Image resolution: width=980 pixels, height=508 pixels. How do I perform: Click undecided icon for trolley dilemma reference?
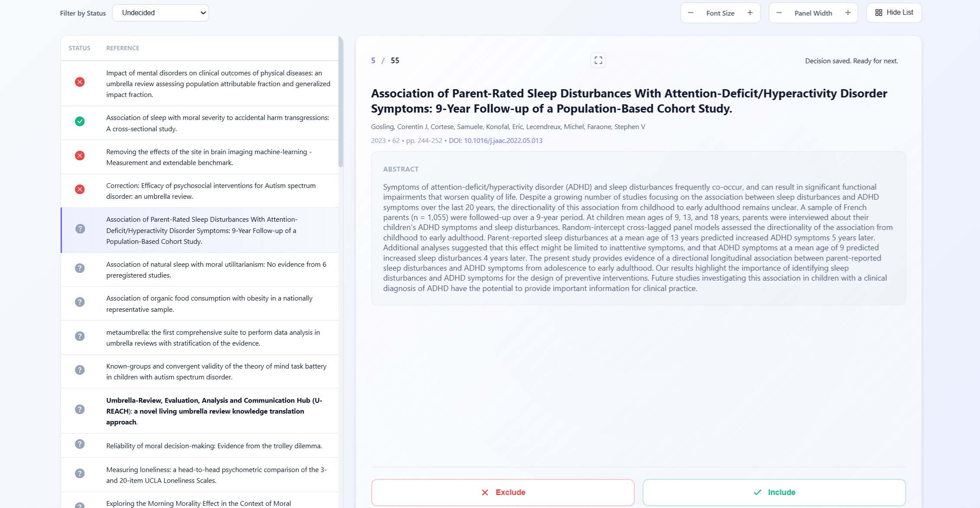80,444
